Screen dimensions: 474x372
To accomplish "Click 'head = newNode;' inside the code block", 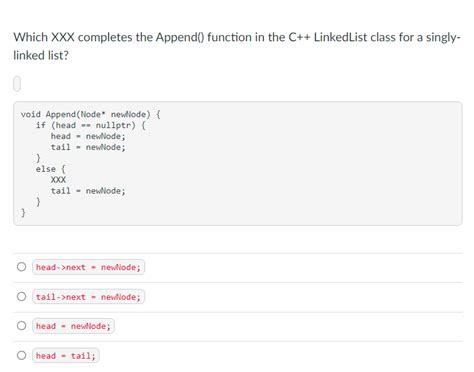I will [x=88, y=136].
